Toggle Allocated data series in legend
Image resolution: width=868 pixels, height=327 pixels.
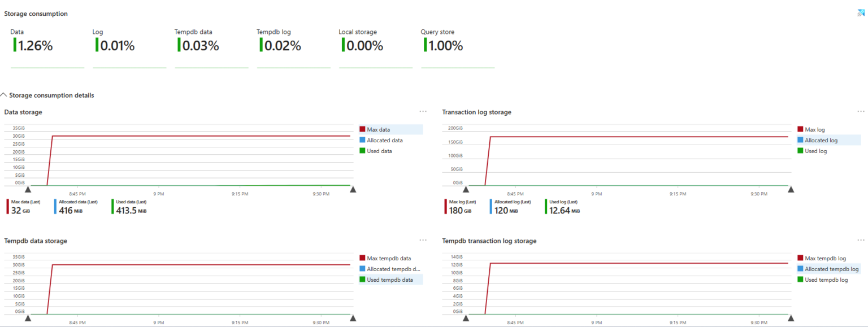[384, 140]
